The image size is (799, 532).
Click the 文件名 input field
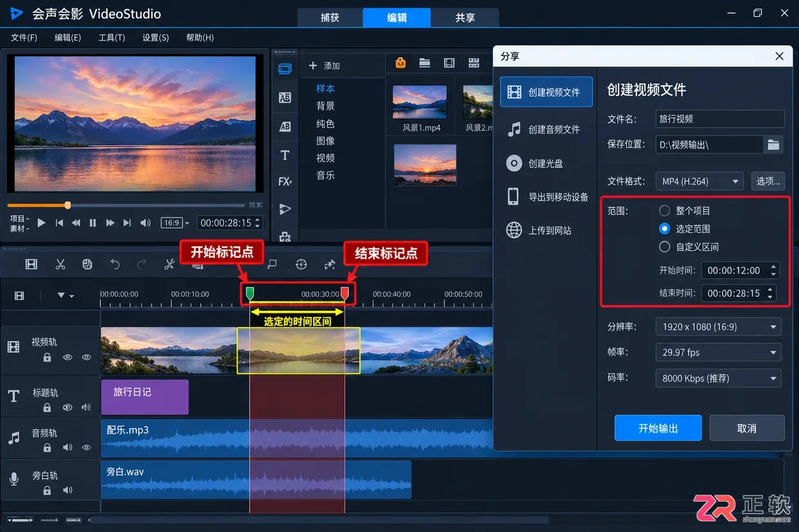pos(720,119)
